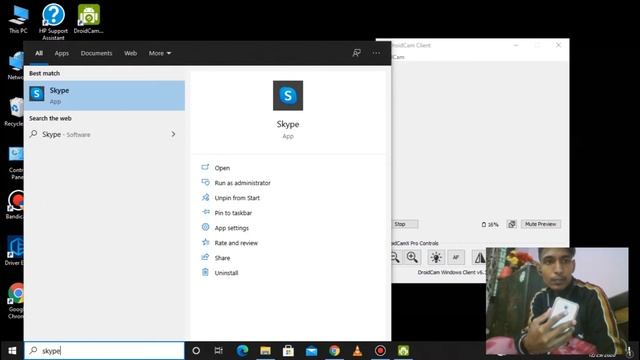
Task: Open Microsoft Store from taskbar
Action: 288,351
